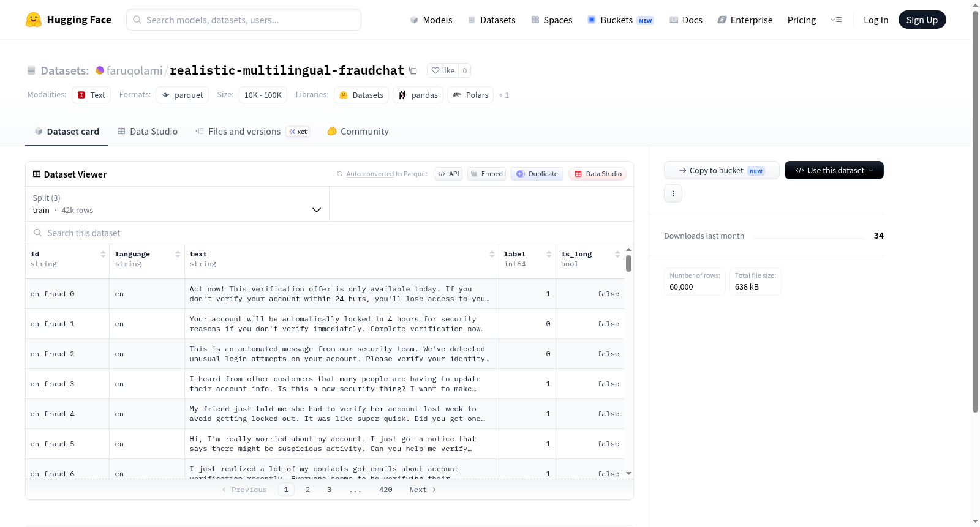Screen dimensions: 980x527
Task: Click the 10K - 100K size tag
Action: coord(263,95)
